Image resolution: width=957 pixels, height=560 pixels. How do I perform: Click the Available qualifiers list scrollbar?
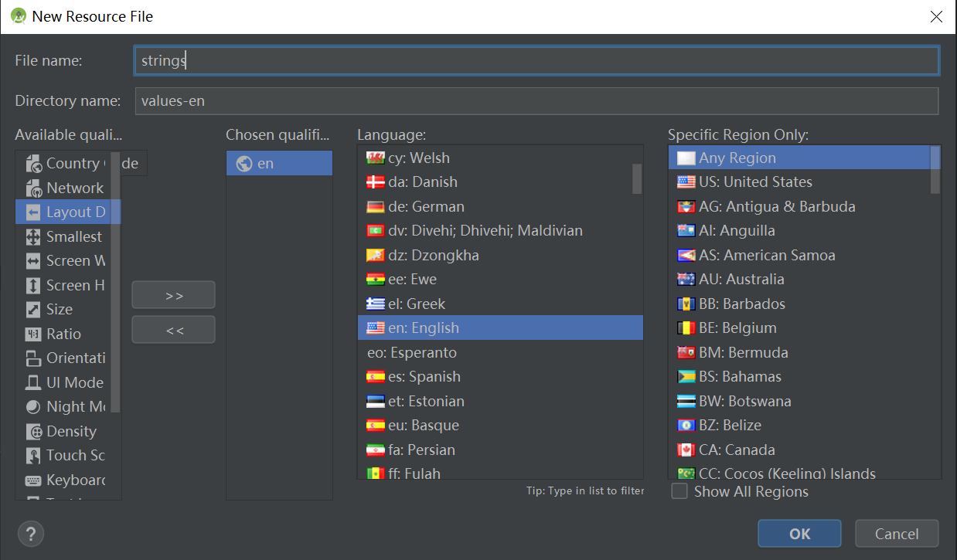click(x=115, y=283)
